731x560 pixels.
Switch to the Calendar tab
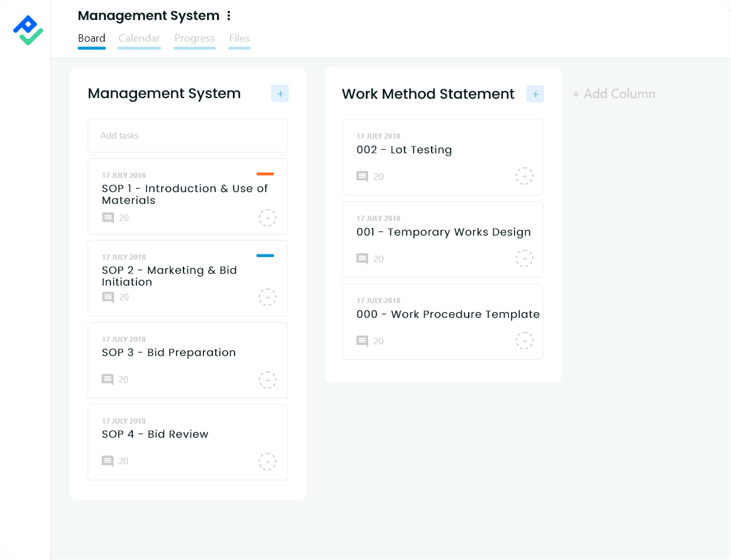[139, 39]
